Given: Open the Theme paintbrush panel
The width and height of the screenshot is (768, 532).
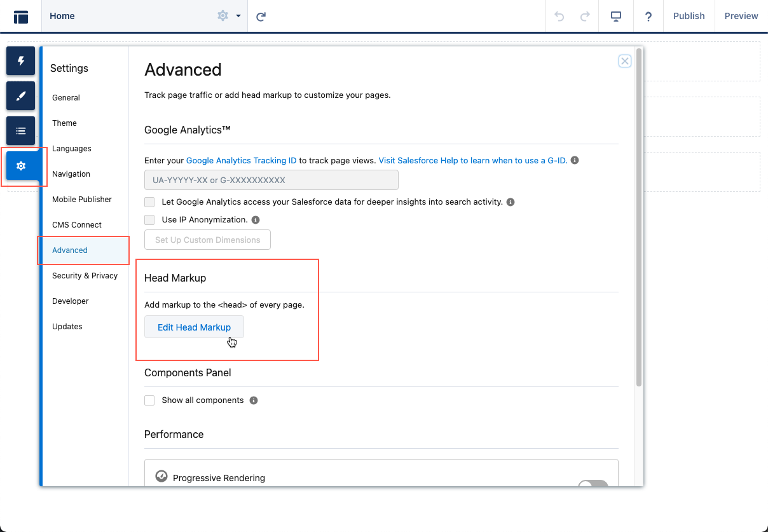Looking at the screenshot, I should pyautogui.click(x=21, y=96).
